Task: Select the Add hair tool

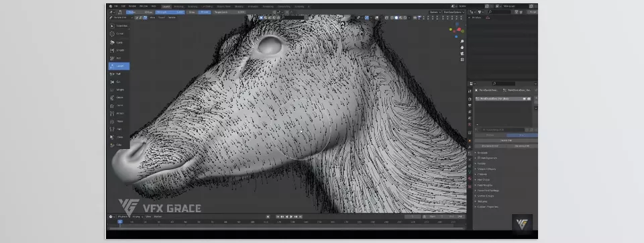Action: point(119,58)
